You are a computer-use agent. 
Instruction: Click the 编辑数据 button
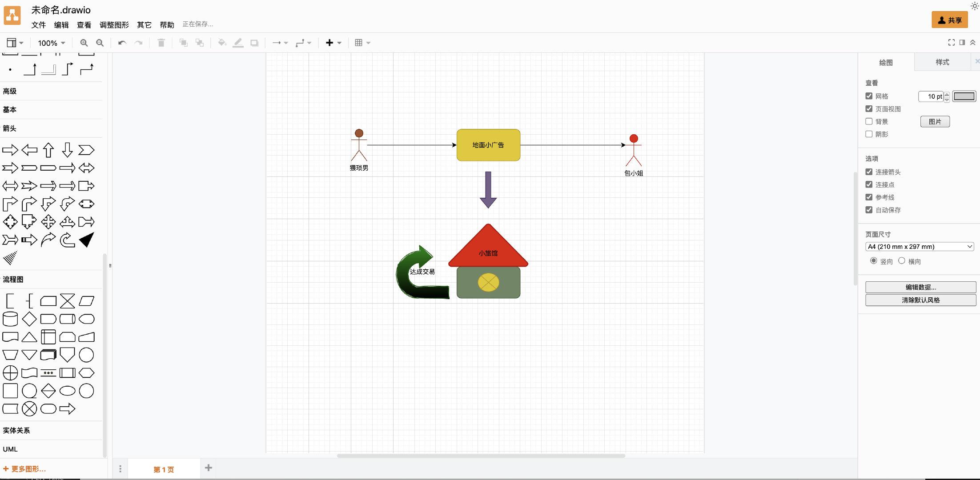tap(920, 287)
